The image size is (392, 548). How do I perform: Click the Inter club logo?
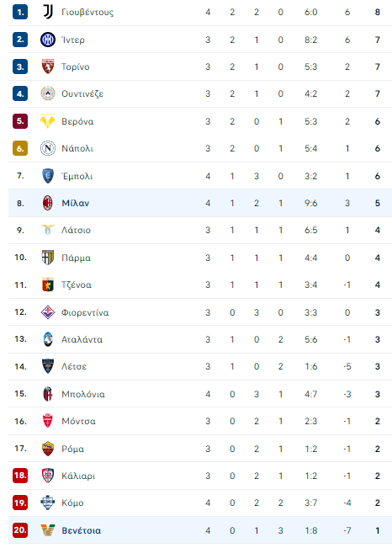pyautogui.click(x=48, y=40)
